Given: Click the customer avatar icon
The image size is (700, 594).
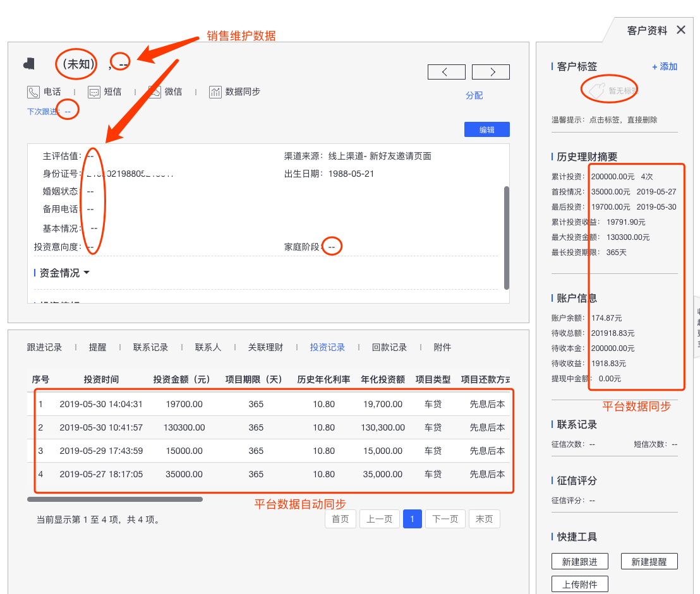Looking at the screenshot, I should click(x=30, y=64).
